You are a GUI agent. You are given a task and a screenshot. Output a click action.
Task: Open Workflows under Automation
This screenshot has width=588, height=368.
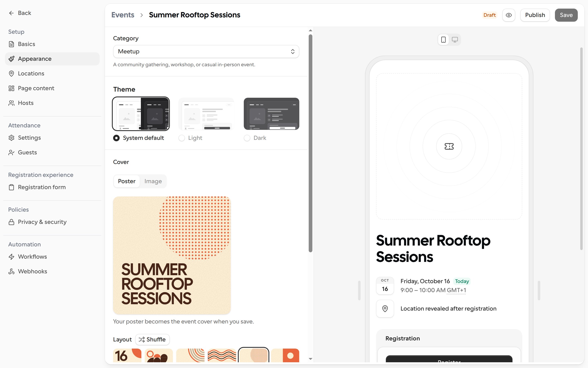(x=52, y=257)
